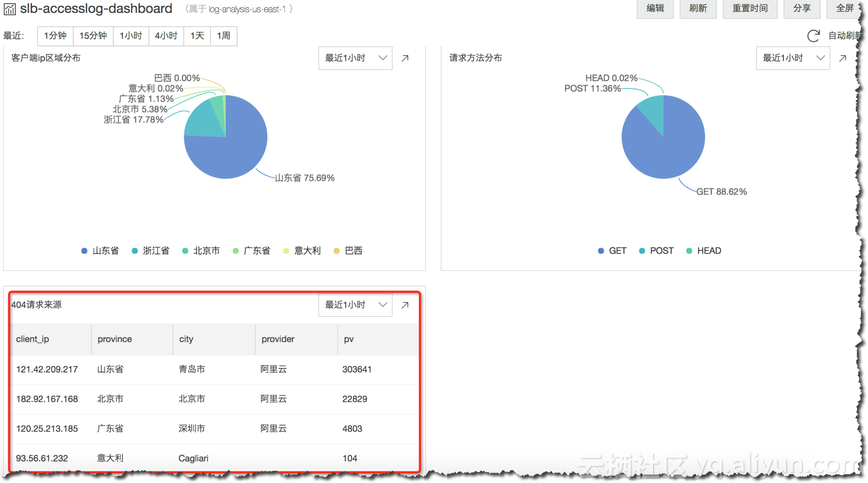Click the 浙江省 17.78% pie label

coord(134,120)
